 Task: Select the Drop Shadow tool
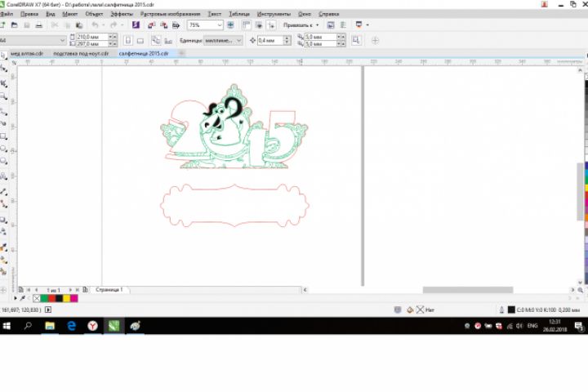point(3,220)
